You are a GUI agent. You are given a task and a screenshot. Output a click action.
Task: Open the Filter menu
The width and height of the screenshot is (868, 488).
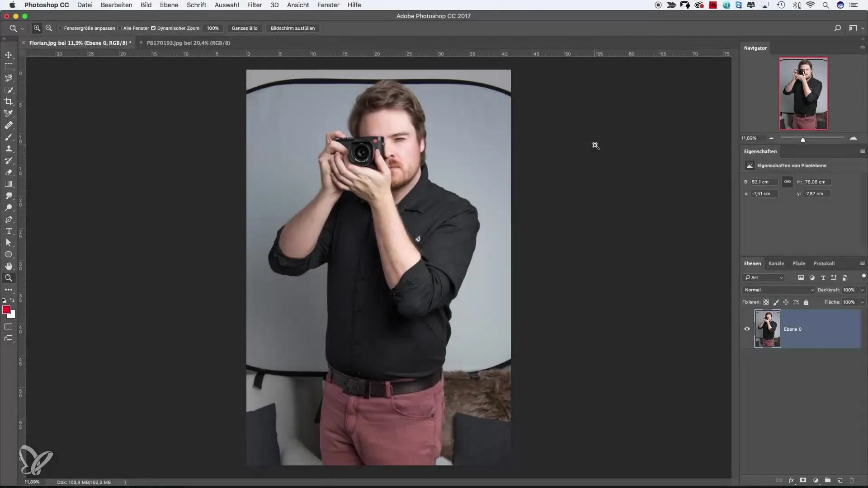pyautogui.click(x=255, y=5)
